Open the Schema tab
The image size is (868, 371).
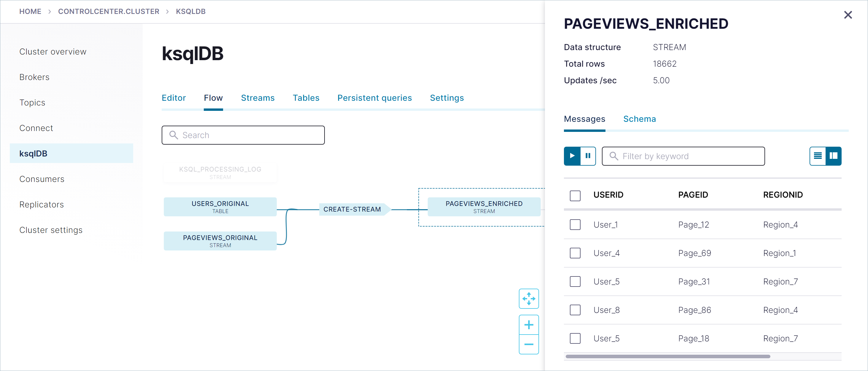(639, 119)
